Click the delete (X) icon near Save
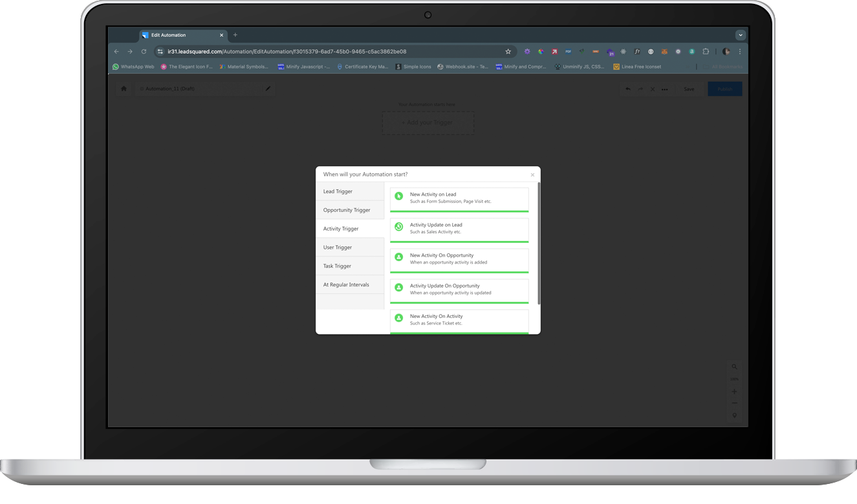Viewport: 857px width, 504px height. coord(651,89)
